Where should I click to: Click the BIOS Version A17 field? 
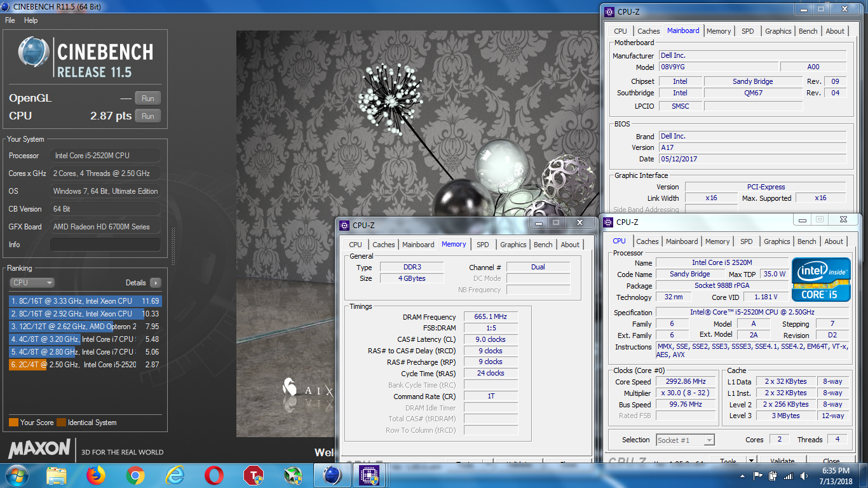[x=752, y=147]
